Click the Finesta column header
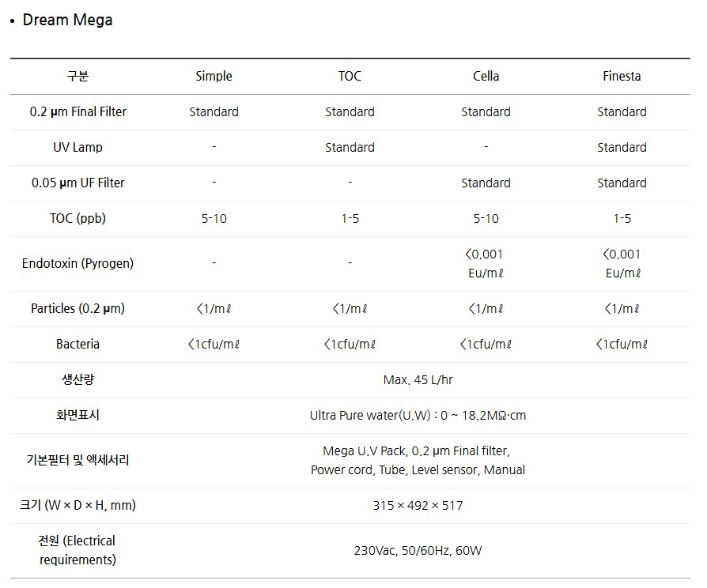The height and width of the screenshot is (588, 707). pyautogui.click(x=622, y=77)
